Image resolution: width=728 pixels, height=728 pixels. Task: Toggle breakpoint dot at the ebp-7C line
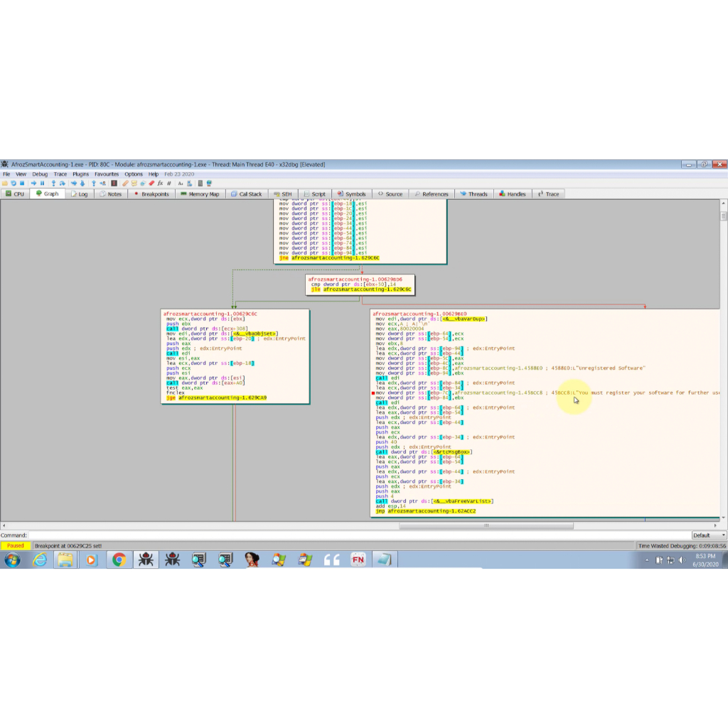tap(373, 393)
